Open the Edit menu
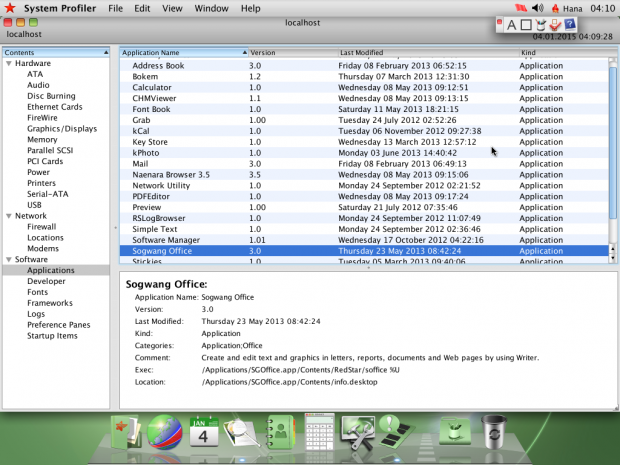The height and width of the screenshot is (465, 620). [x=142, y=8]
